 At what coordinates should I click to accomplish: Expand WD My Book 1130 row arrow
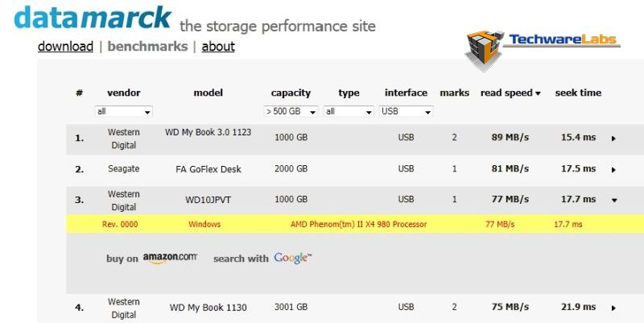point(613,308)
